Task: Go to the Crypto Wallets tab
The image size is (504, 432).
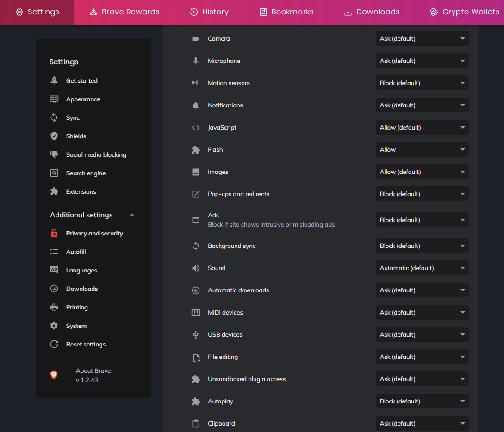Action: [x=465, y=12]
